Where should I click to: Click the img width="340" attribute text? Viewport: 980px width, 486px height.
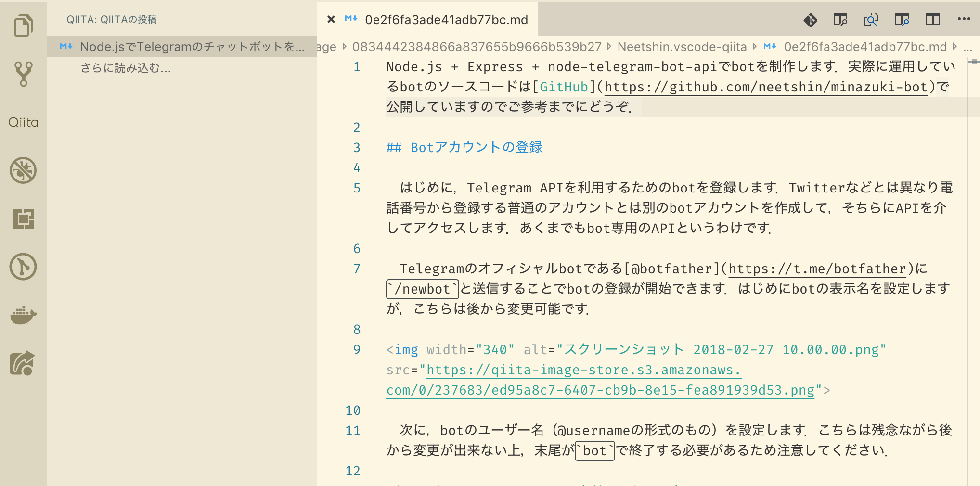[x=470, y=350]
